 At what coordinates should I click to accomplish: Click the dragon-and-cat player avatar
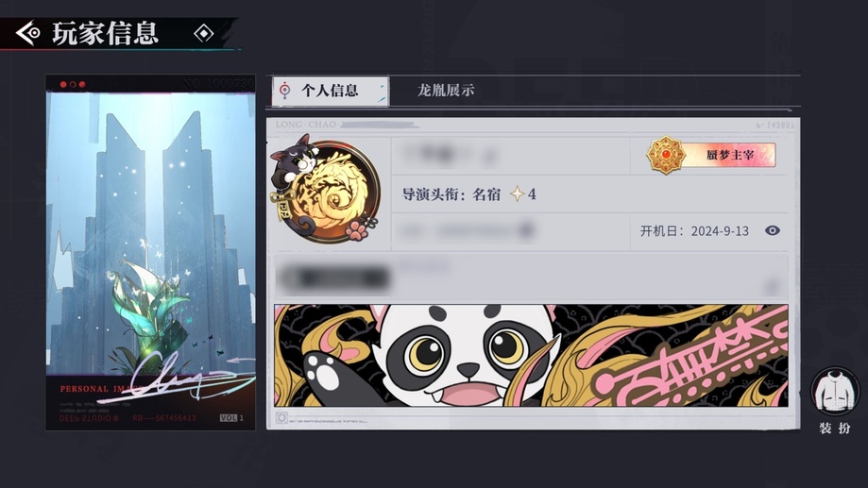326,190
